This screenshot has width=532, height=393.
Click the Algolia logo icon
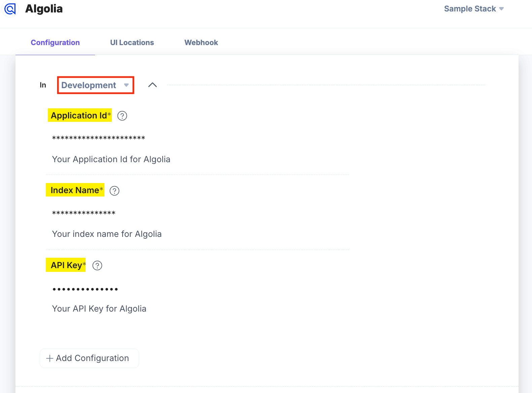[x=10, y=9]
